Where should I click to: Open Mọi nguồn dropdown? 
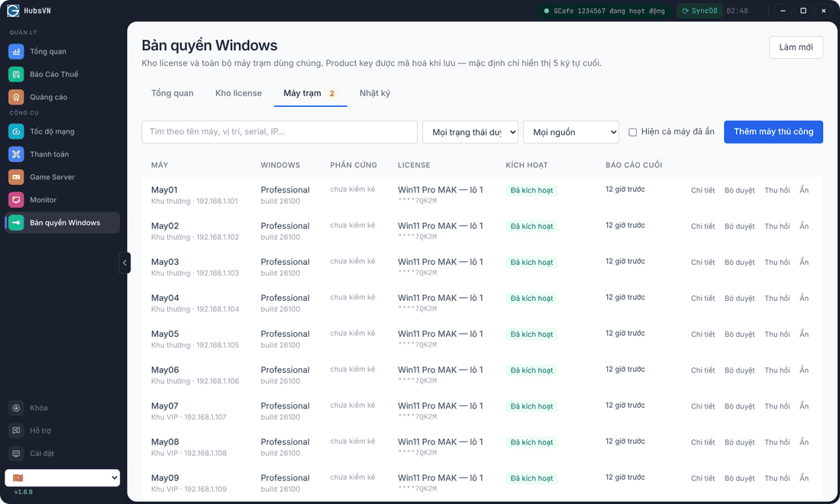click(571, 132)
